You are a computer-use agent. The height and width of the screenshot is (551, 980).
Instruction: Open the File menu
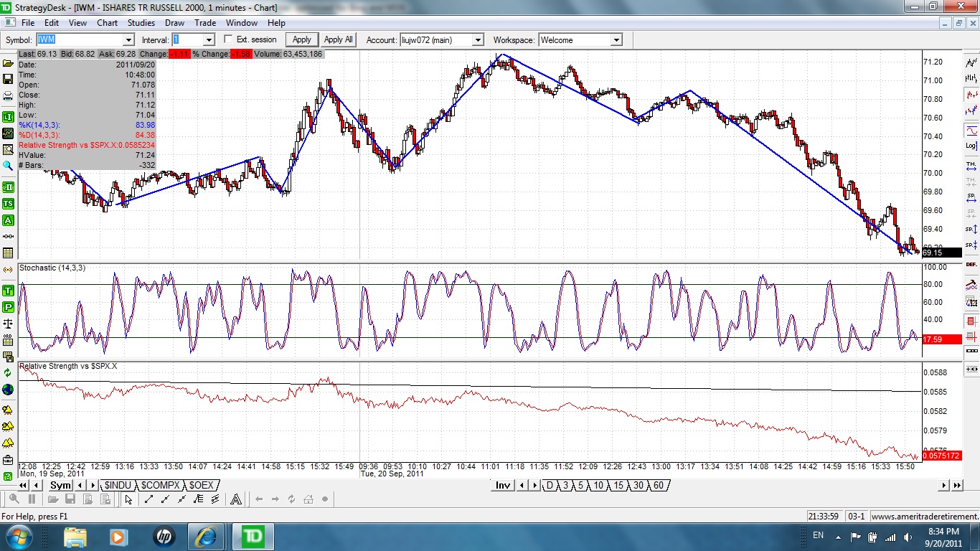click(x=27, y=23)
